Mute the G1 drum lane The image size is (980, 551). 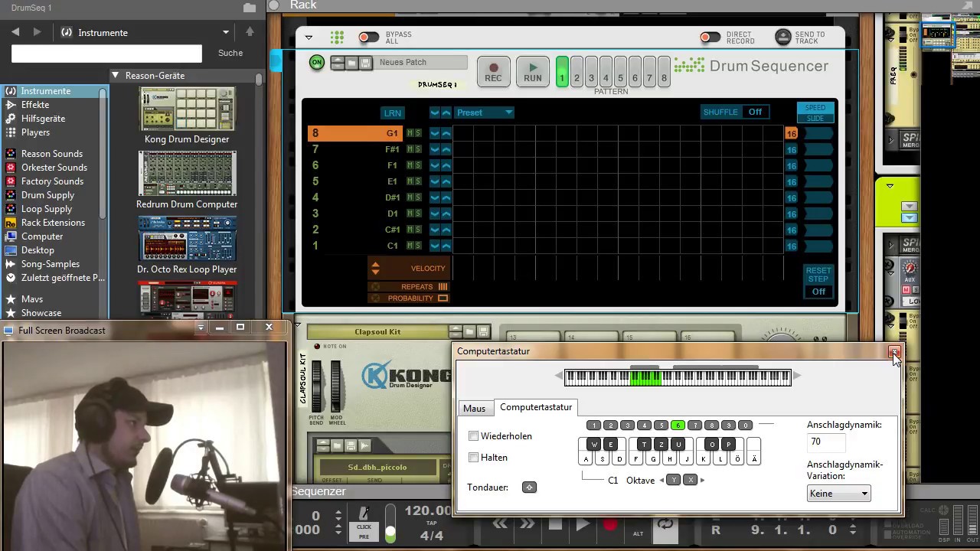coord(410,133)
